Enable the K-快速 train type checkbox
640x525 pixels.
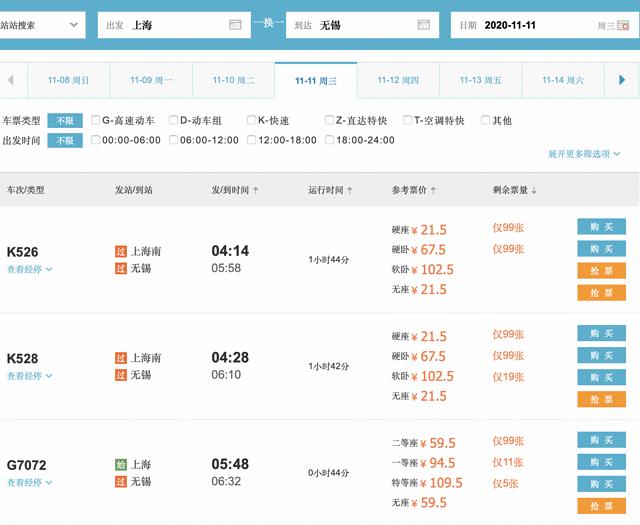[252, 120]
